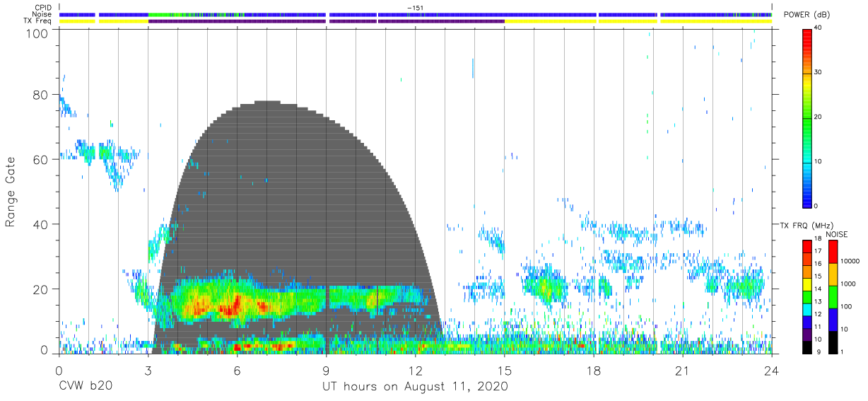This screenshot has width=868, height=401.
Task: Click the 6 tick on UT hours axis
Action: (237, 370)
